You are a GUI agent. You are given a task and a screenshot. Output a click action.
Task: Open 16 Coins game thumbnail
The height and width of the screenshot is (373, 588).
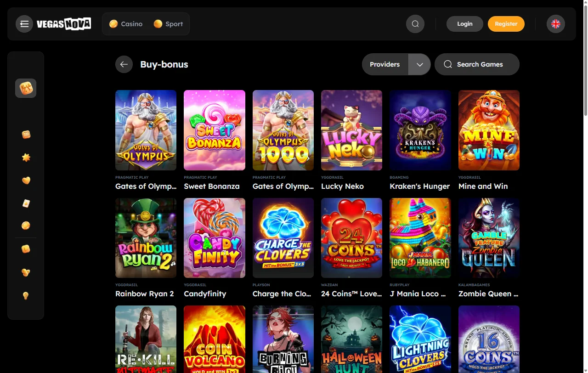[489, 339]
